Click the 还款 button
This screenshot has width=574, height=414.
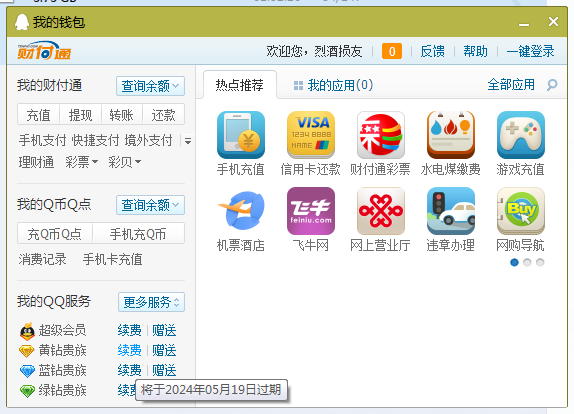point(164,115)
